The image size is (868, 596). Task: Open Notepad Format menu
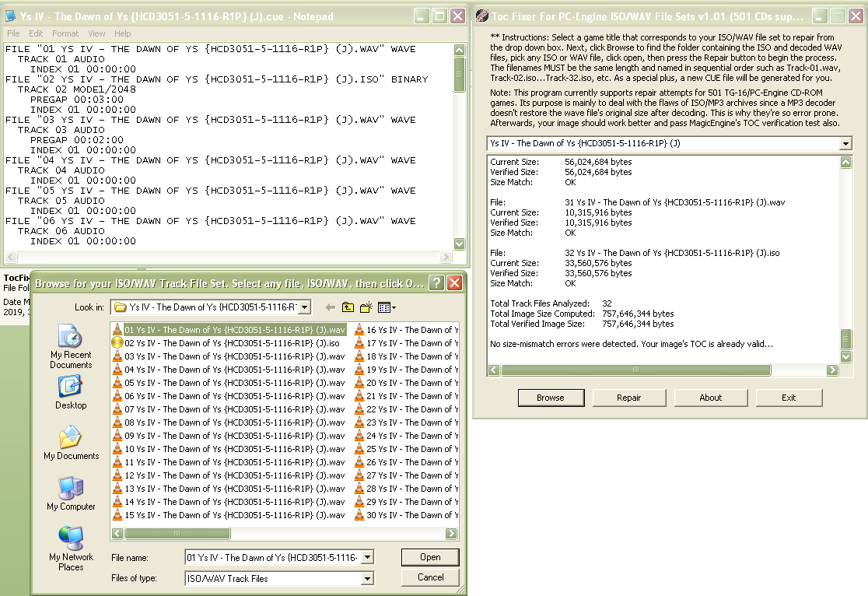[65, 33]
